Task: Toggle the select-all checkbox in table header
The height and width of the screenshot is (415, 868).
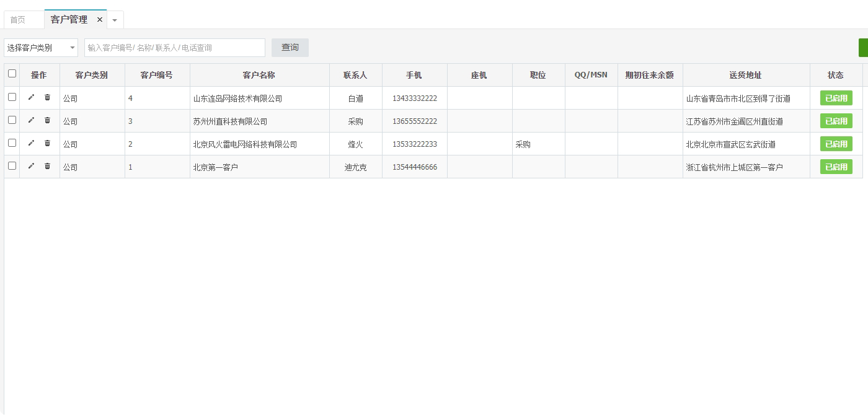Action: click(12, 74)
